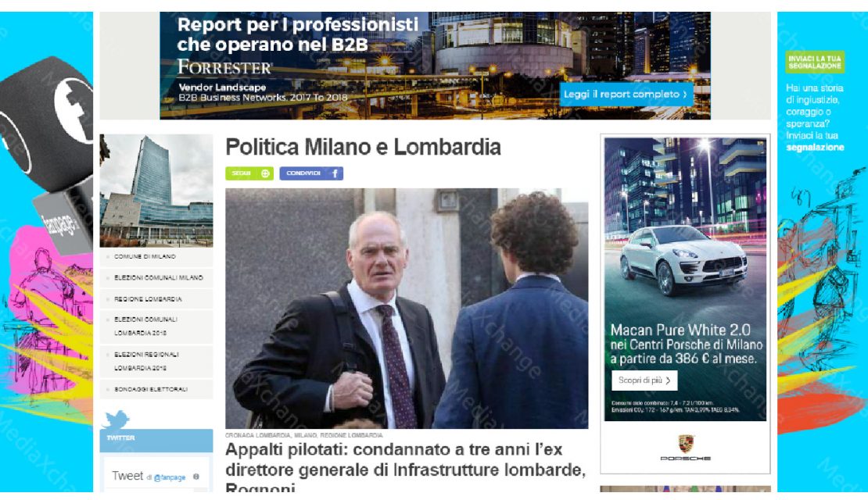
Task: Click the Twitter bird icon
Action: 117,420
